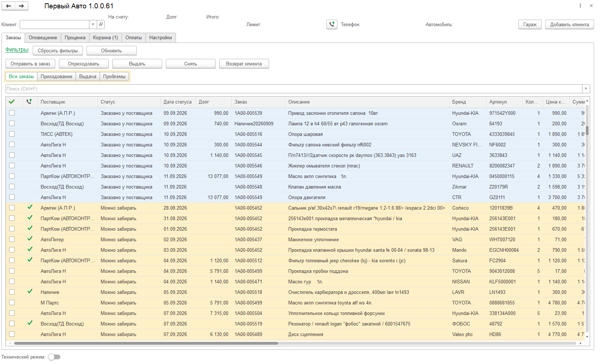Toggle the Технический режим switch

click(x=54, y=357)
